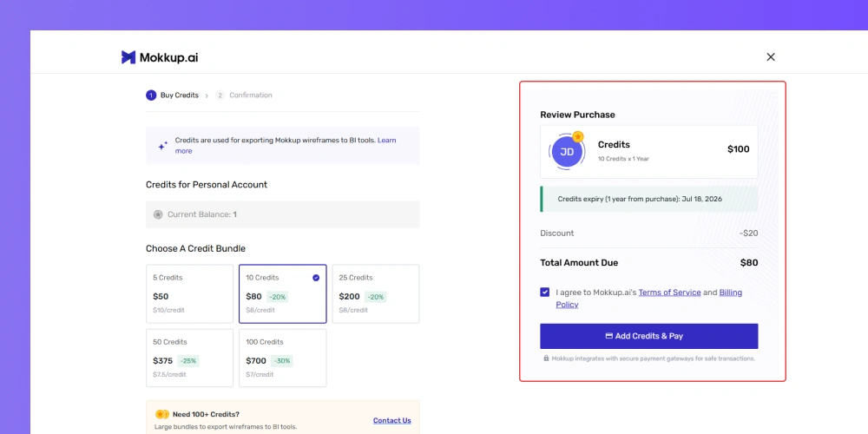Click the Mokkup.ai logo icon
This screenshot has width=868, height=434.
tap(128, 57)
